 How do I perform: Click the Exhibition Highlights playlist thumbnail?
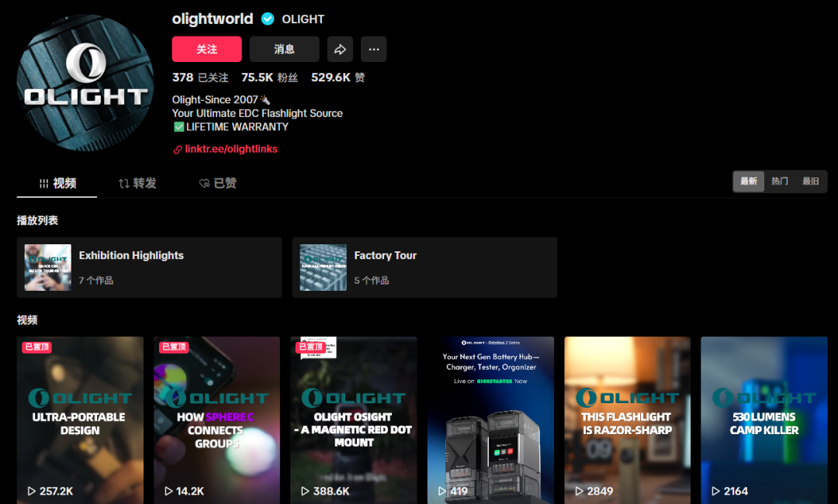tap(47, 268)
